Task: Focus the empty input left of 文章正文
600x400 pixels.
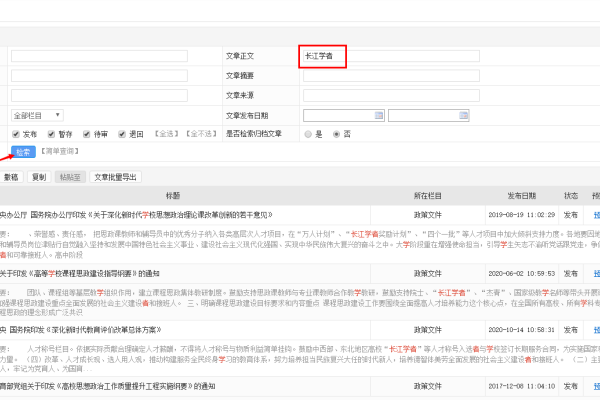Action: tap(99, 56)
